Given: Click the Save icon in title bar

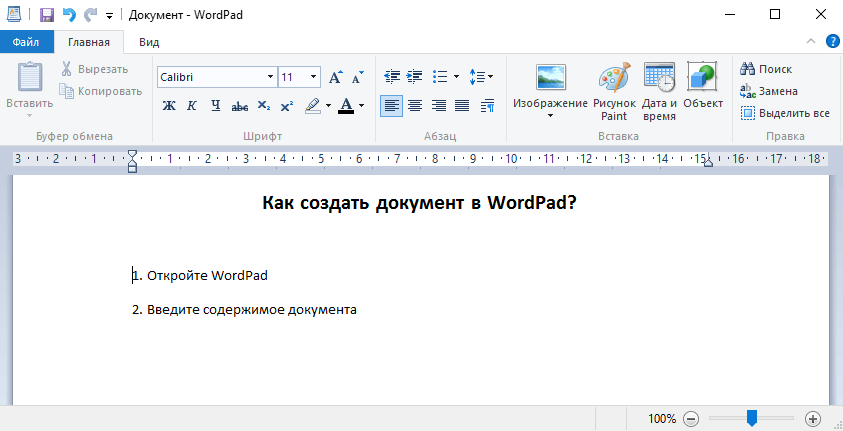Looking at the screenshot, I should point(47,15).
